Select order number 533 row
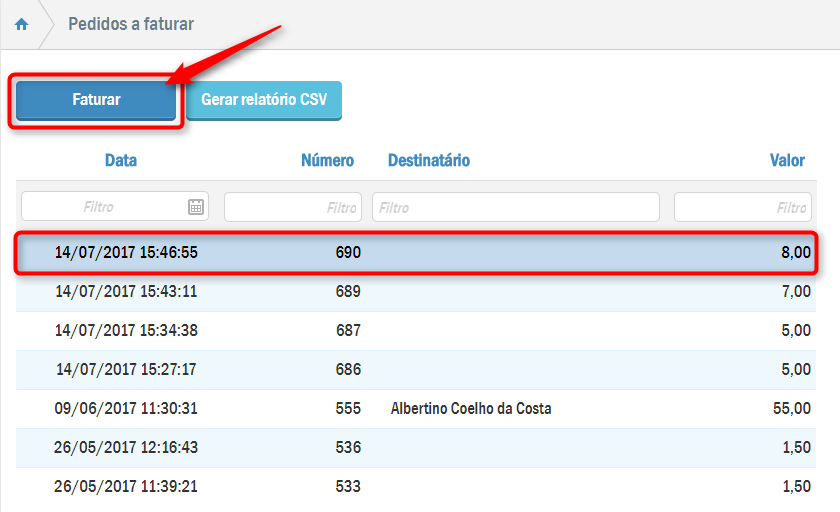Screen dimensions: 840x512 click(x=415, y=487)
